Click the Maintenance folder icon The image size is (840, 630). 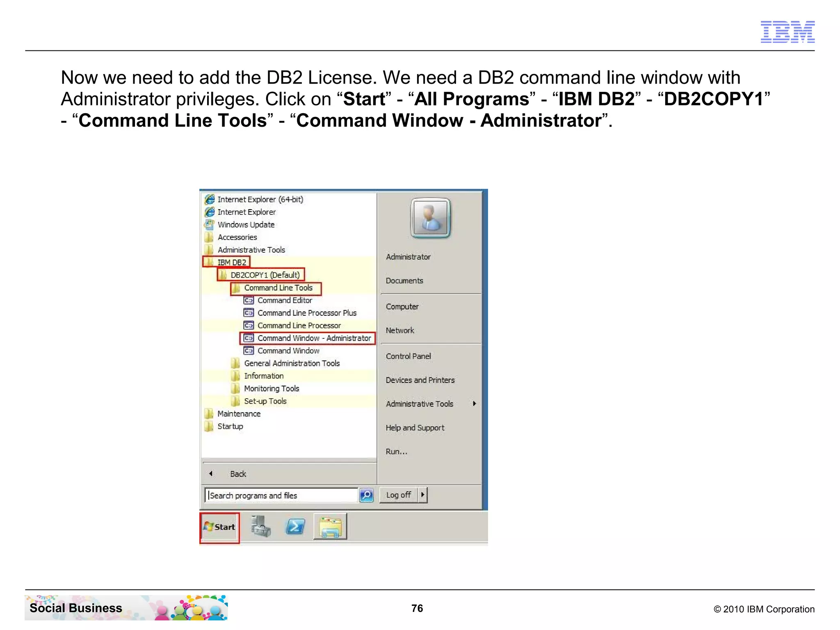pos(209,414)
